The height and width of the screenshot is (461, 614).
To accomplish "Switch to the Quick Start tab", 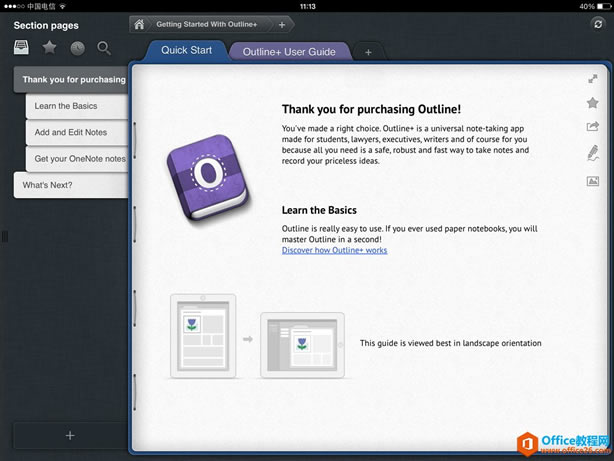I will (x=187, y=50).
